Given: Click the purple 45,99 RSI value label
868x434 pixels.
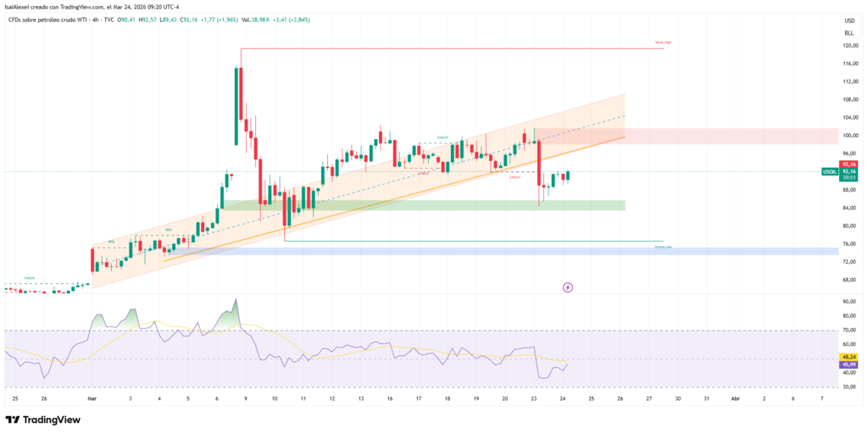Looking at the screenshot, I should (849, 364).
